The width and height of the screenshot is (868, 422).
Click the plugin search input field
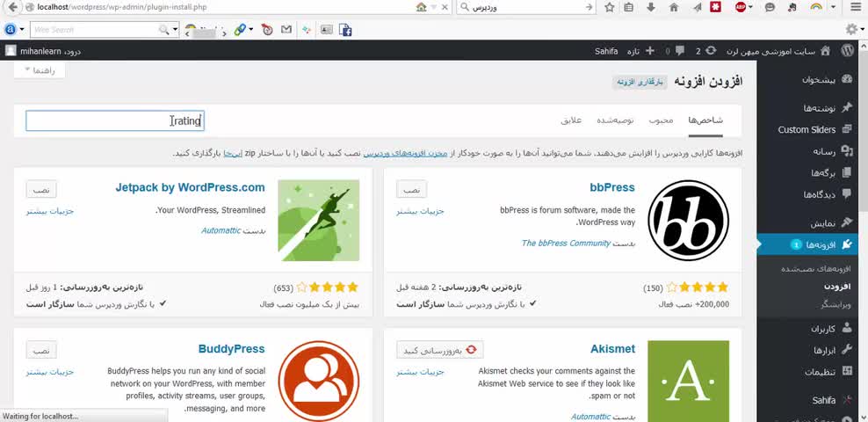coord(115,120)
